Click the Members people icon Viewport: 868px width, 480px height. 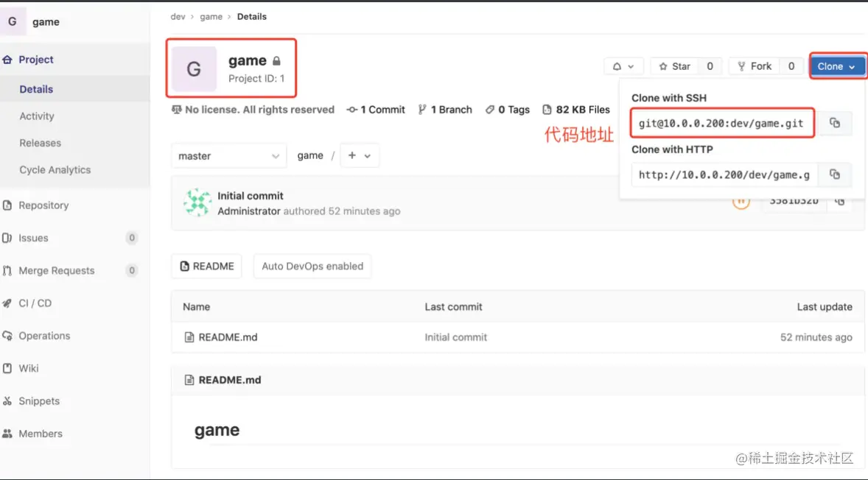[7, 434]
